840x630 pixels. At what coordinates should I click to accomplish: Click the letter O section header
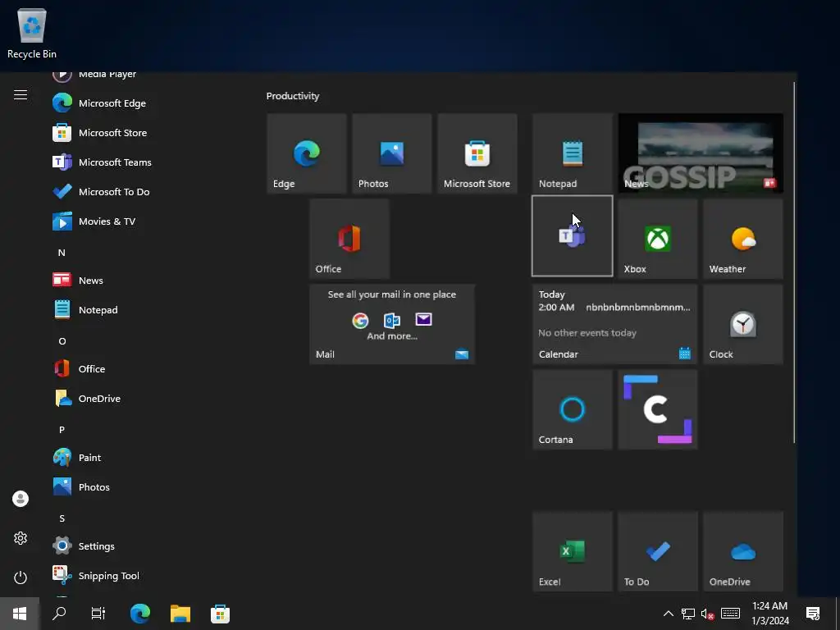pyautogui.click(x=62, y=340)
